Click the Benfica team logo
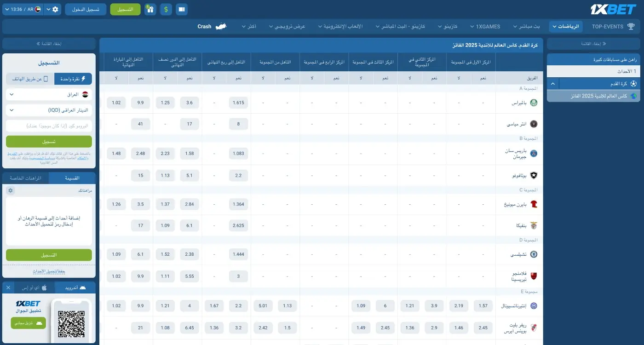 (x=534, y=225)
